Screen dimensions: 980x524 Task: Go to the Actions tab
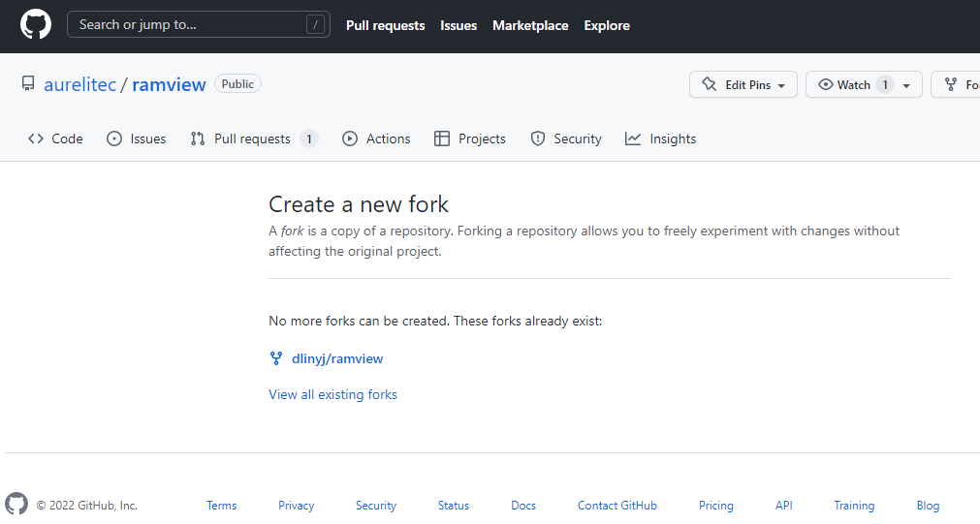[376, 139]
